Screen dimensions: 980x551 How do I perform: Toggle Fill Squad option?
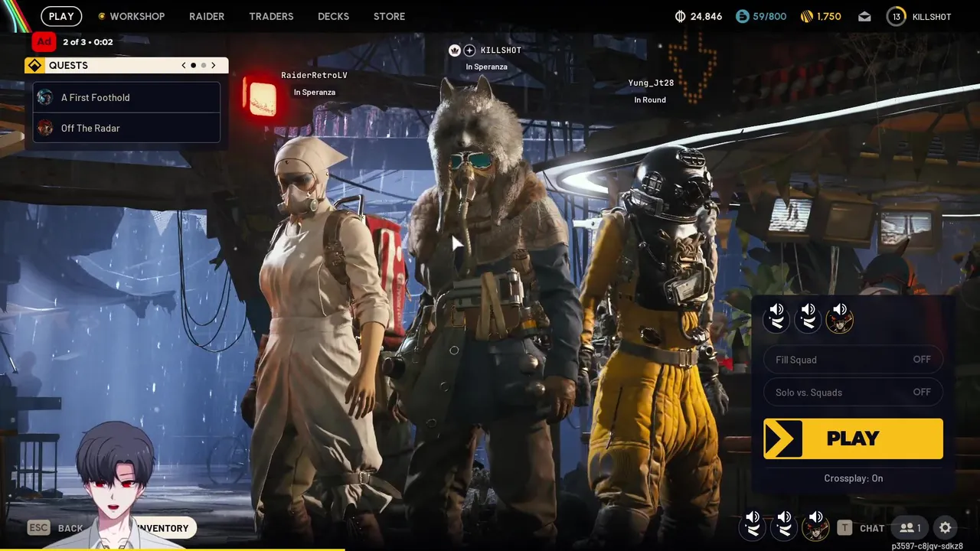pyautogui.click(x=853, y=360)
